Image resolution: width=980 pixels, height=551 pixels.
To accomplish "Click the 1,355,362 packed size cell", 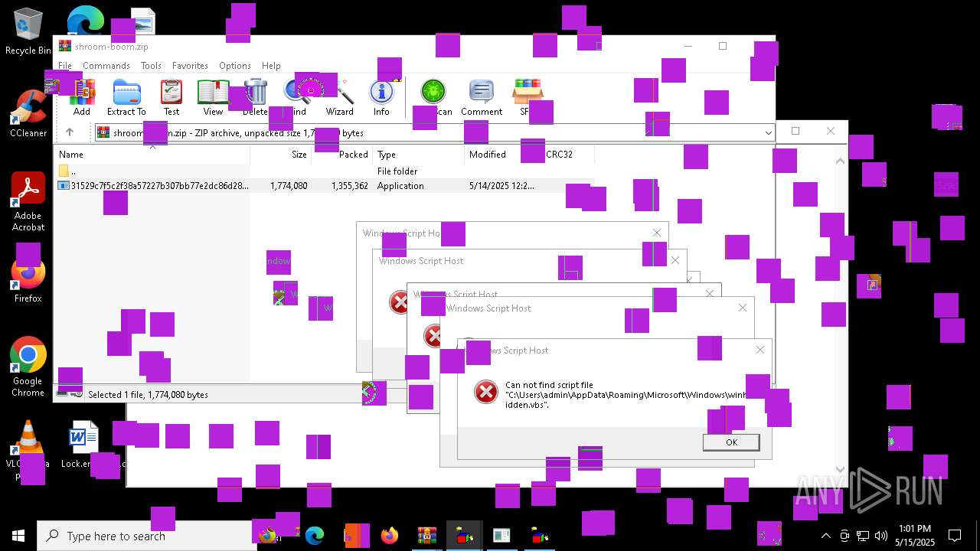I will click(350, 186).
